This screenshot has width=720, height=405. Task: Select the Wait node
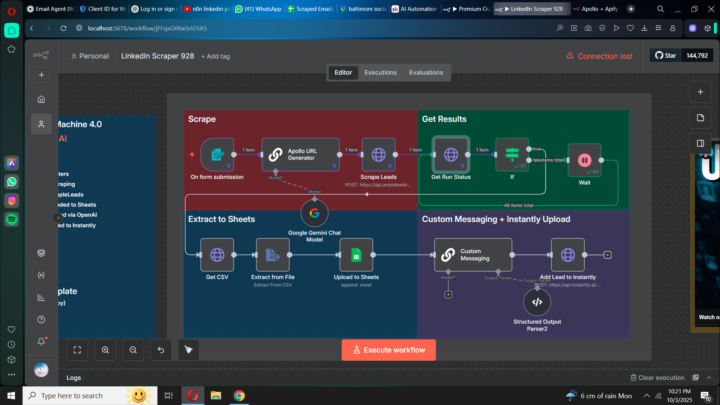tap(585, 160)
